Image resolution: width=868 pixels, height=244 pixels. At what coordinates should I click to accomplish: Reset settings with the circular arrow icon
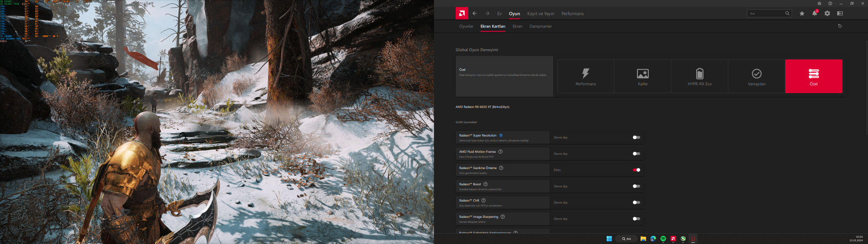coord(840,26)
